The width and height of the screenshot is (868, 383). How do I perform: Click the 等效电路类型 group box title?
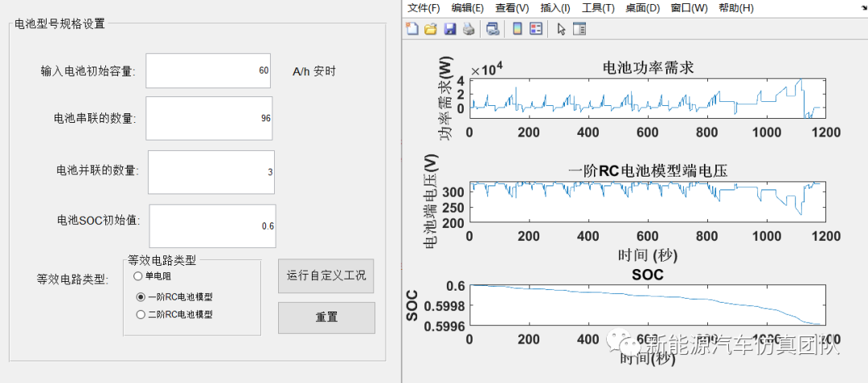162,259
